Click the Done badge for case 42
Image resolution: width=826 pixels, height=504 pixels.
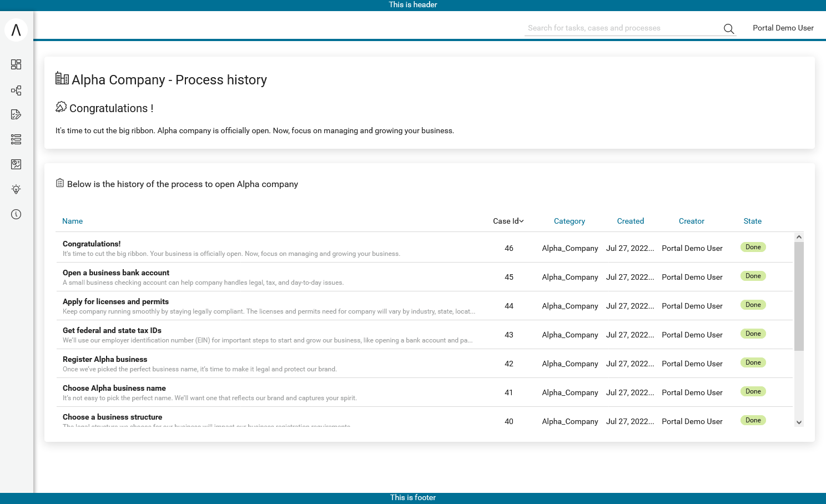point(753,362)
